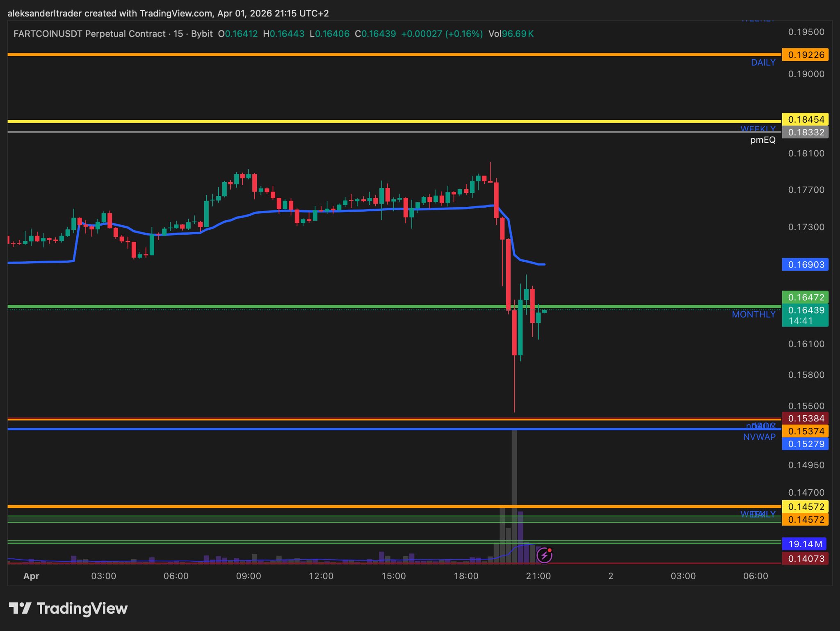Screen dimensions: 840x631
Task: Click the gray 0.18332 pmEQ price tag
Action: click(805, 132)
